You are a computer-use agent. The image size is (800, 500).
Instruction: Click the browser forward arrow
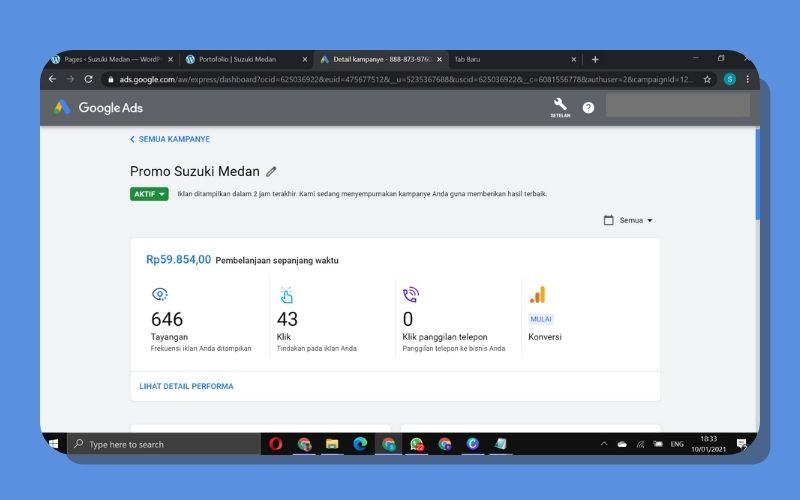coord(70,79)
